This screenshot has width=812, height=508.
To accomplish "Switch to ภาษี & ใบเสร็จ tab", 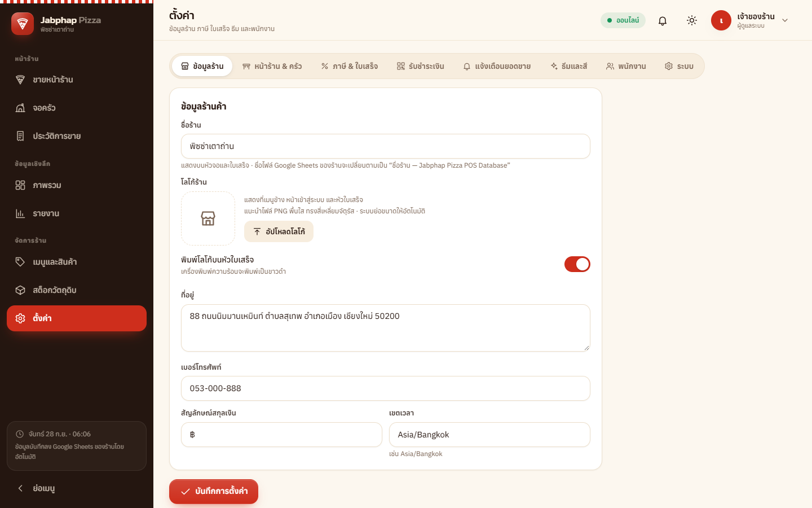I will [350, 66].
